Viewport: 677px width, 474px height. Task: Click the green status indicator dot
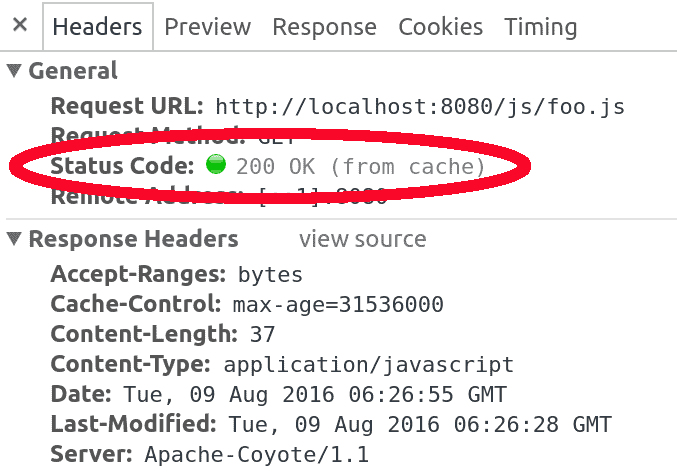[215, 165]
